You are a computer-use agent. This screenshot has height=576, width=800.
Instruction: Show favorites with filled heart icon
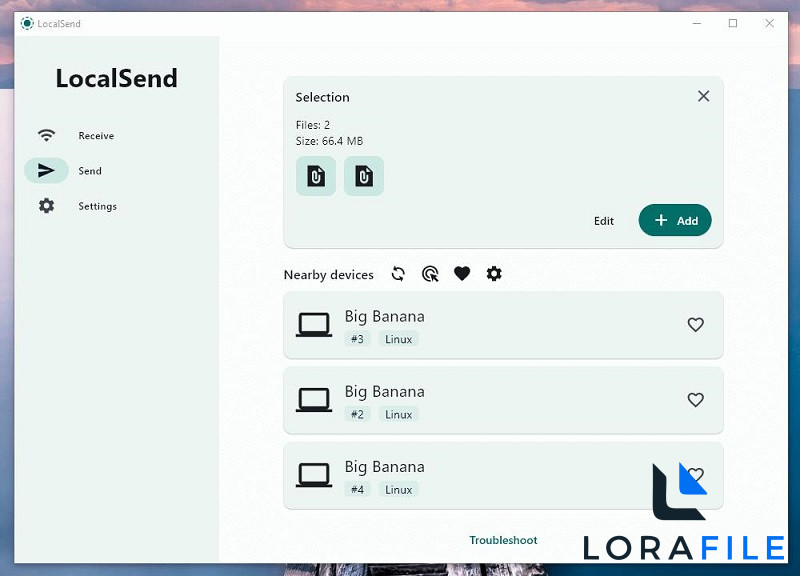click(462, 274)
